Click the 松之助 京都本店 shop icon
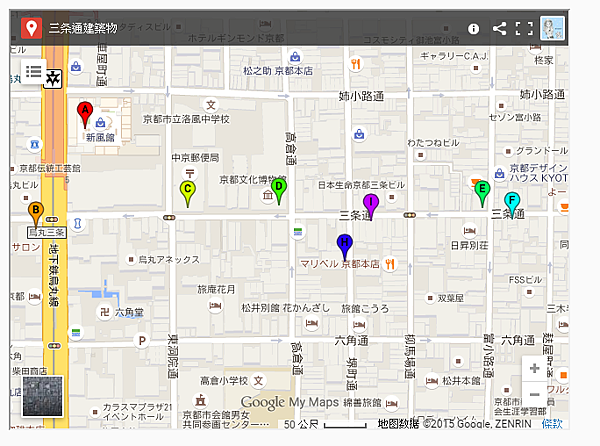 pos(295,57)
